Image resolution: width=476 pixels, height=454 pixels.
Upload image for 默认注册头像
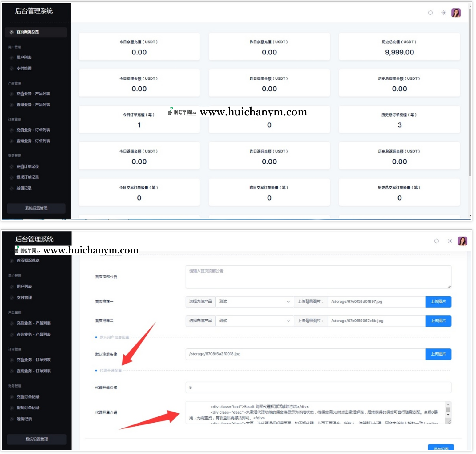pyautogui.click(x=438, y=354)
